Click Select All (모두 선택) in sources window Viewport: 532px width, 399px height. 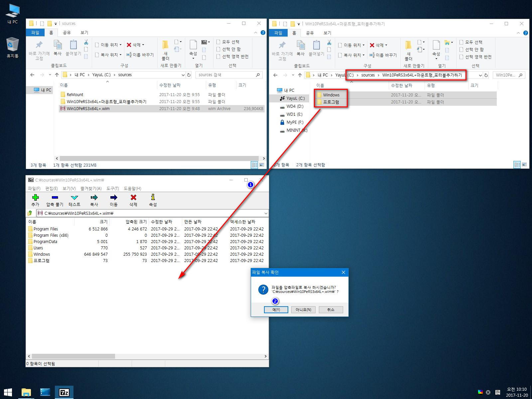tap(228, 42)
